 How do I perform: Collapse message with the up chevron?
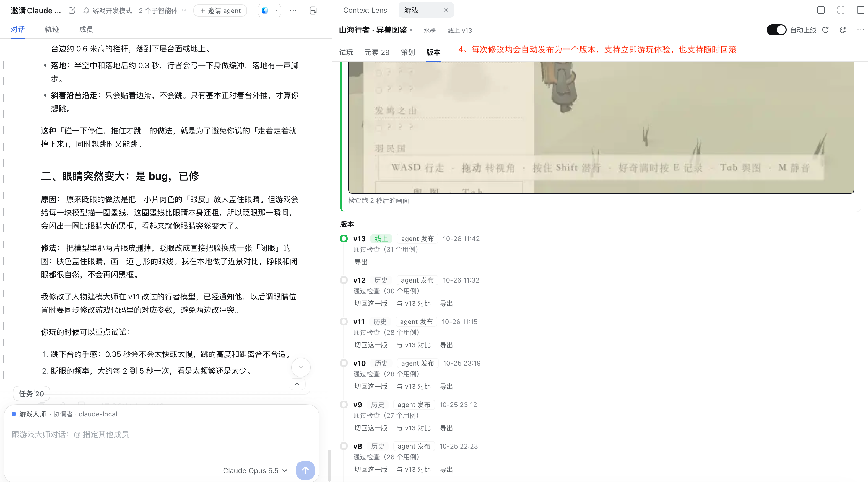297,384
